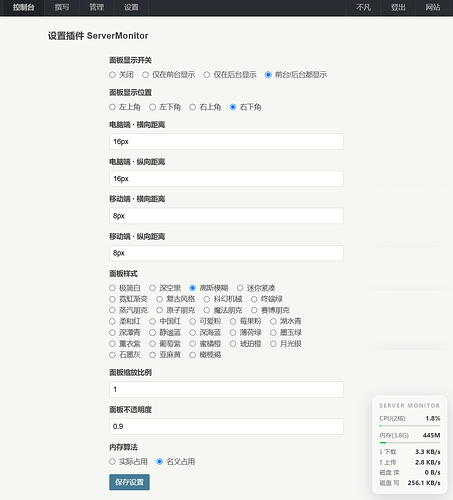Choose the 极简白 panel style
Image resolution: width=453 pixels, height=500 pixels.
(112, 288)
